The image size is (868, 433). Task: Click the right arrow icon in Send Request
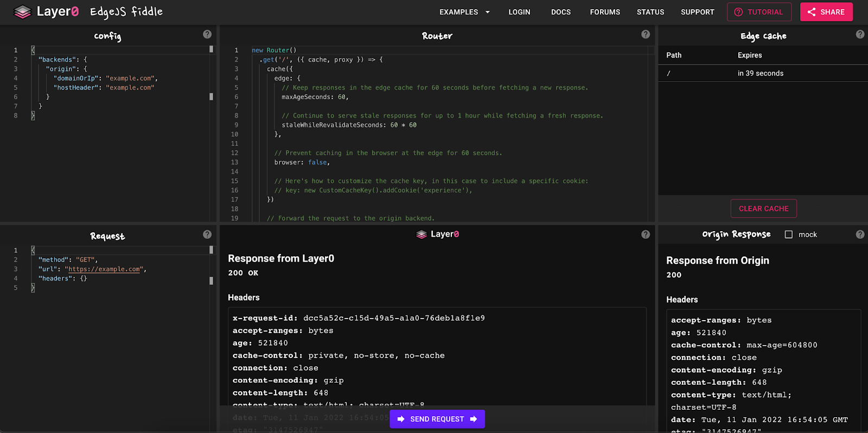pyautogui.click(x=474, y=419)
